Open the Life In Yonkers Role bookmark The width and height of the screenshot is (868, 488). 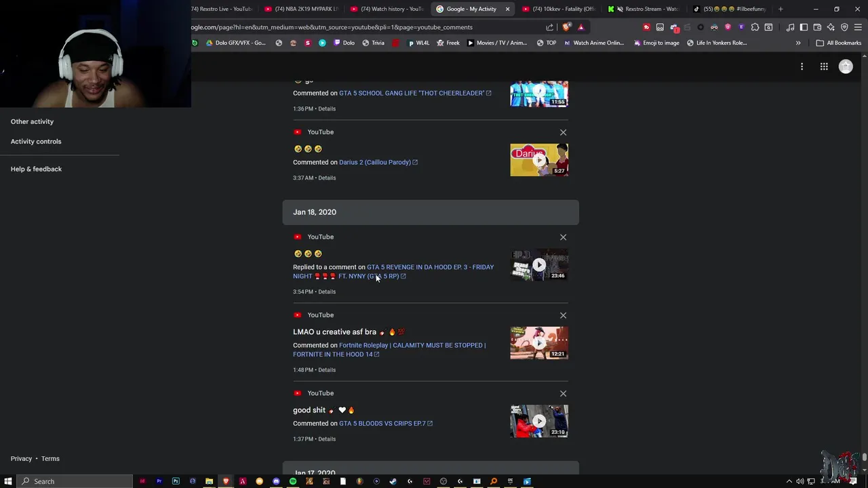pyautogui.click(x=717, y=43)
